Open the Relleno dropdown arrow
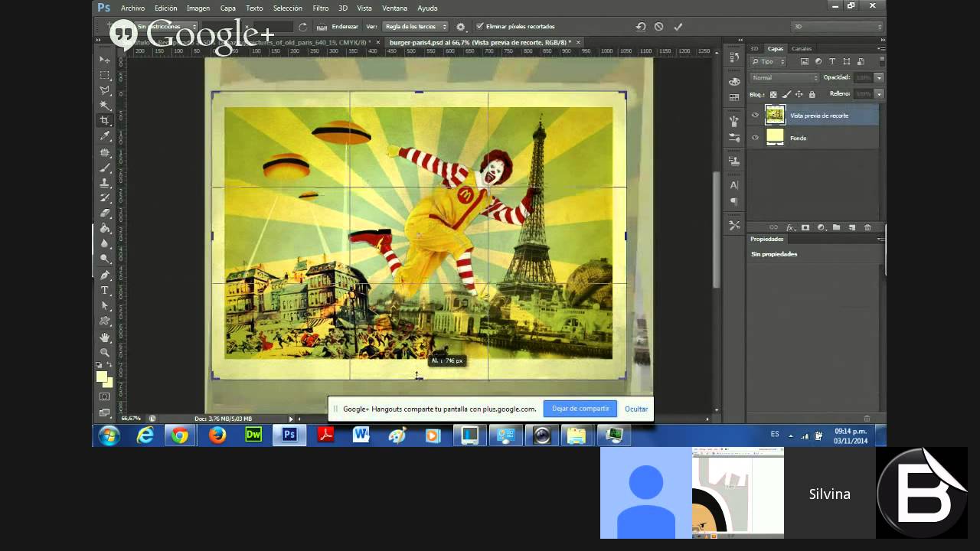The height and width of the screenshot is (551, 980). pos(879,94)
